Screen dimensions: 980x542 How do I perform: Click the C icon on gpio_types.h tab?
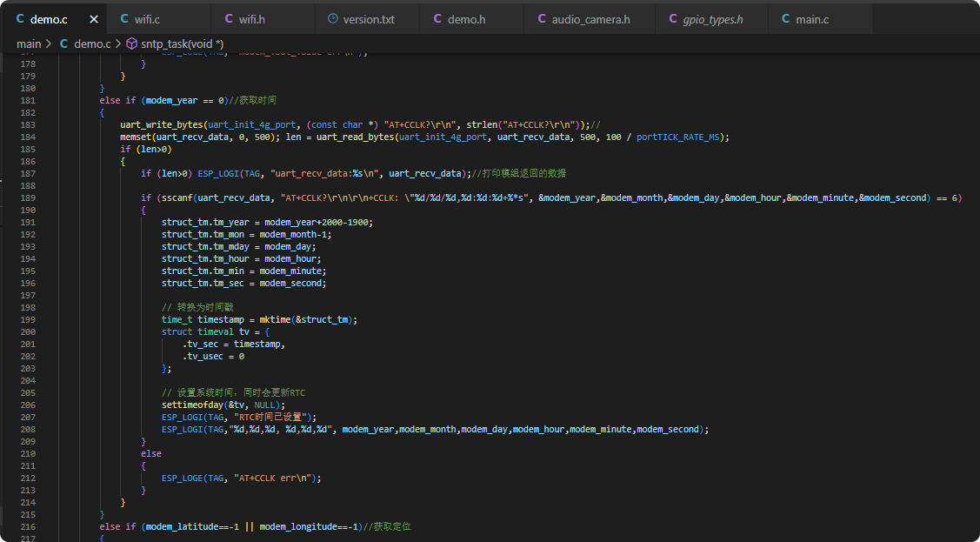[x=673, y=19]
